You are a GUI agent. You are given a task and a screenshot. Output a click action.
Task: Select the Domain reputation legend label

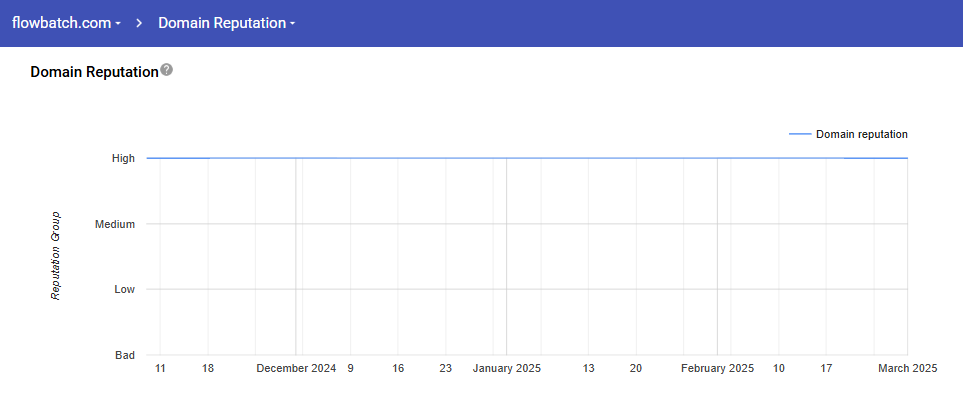[x=861, y=134]
